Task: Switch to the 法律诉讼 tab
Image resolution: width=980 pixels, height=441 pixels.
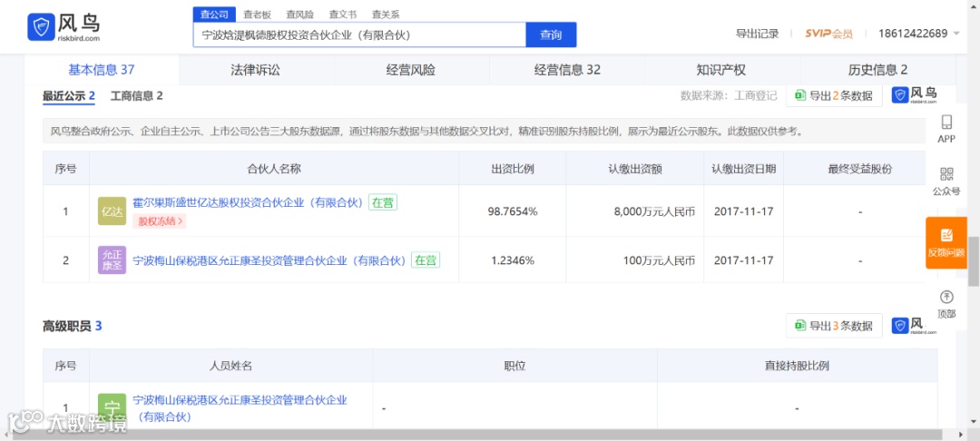Action: coord(256,70)
